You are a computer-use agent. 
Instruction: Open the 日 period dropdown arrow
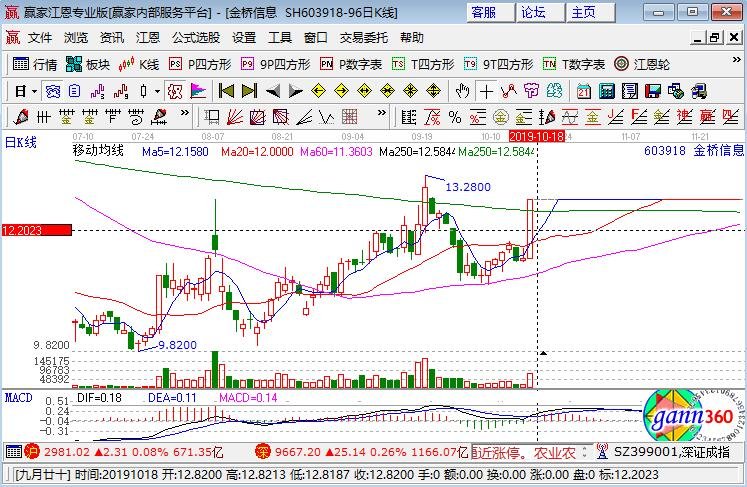[34, 91]
